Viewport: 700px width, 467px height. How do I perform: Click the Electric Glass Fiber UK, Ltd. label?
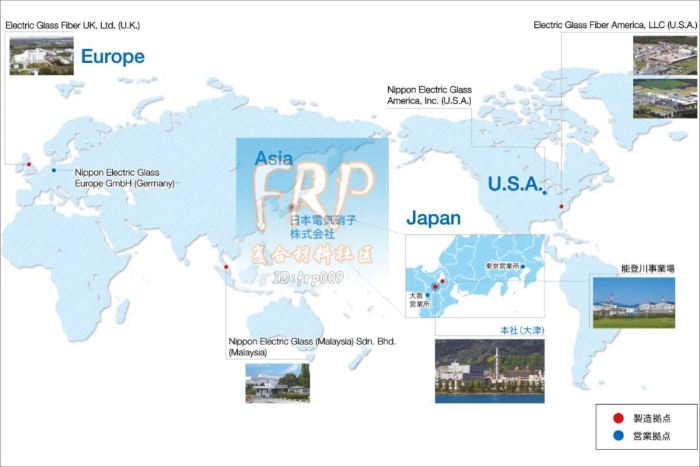[x=72, y=25]
